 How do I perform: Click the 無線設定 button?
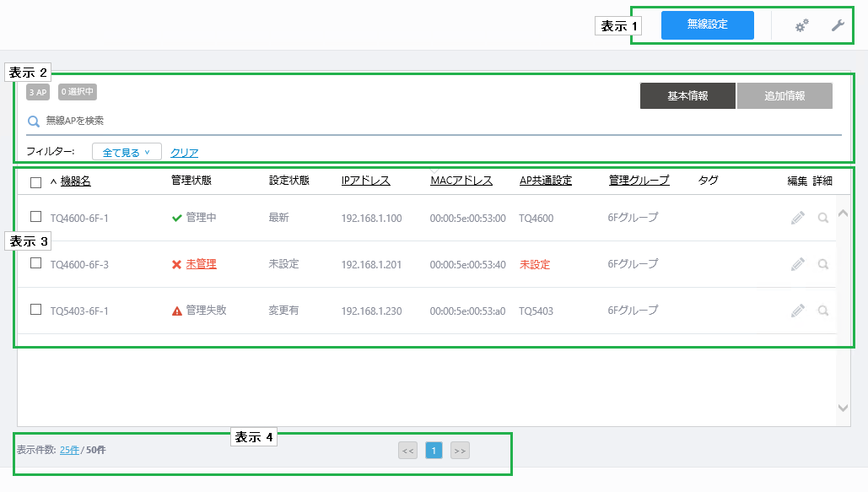point(708,25)
